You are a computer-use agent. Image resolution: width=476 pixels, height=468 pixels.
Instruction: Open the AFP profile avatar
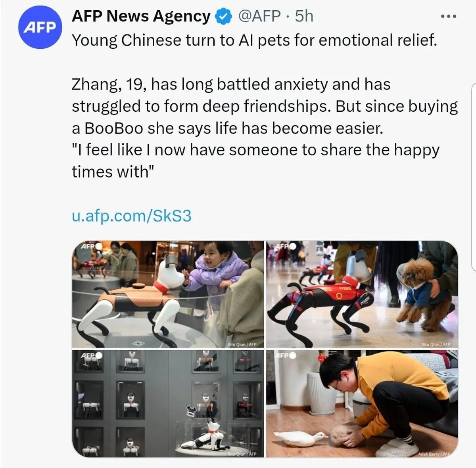pos(40,27)
